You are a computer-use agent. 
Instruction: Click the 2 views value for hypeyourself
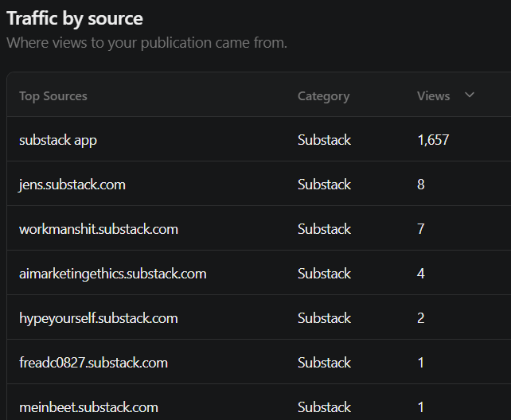(x=421, y=318)
